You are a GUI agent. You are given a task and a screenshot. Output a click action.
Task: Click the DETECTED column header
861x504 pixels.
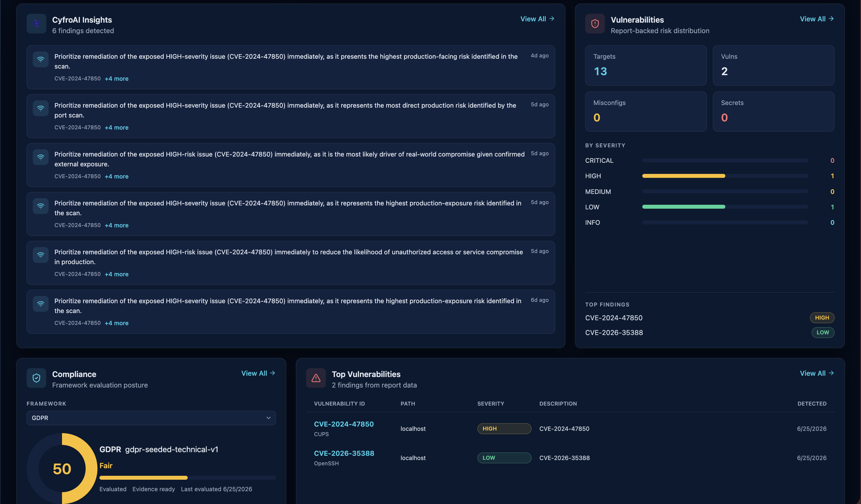[x=812, y=404]
